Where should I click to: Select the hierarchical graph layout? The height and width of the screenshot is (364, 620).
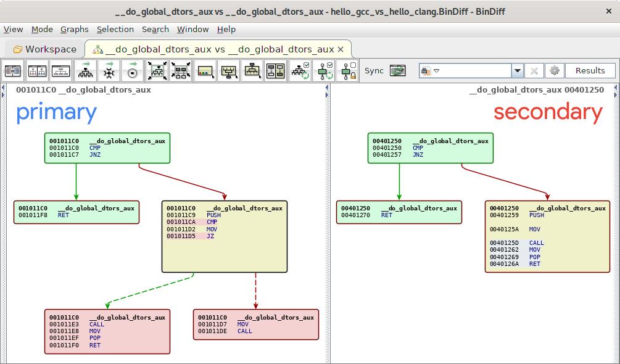click(x=85, y=70)
